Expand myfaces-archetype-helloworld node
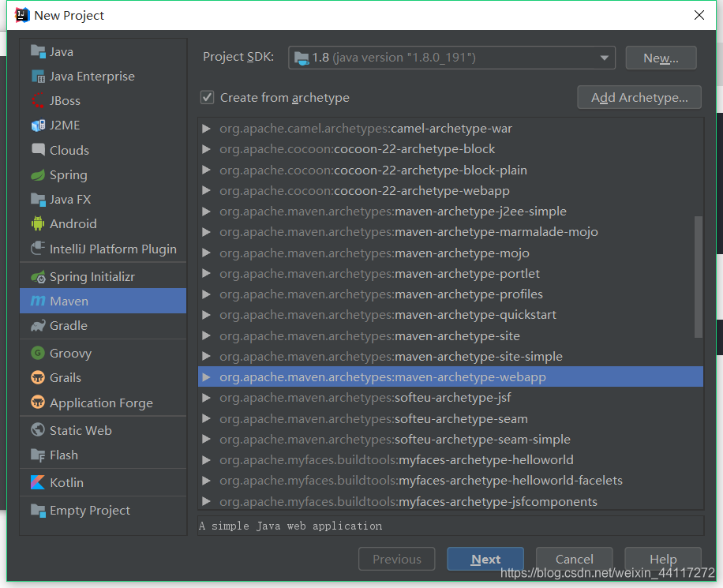Viewport: 723px width, 588px height. (207, 460)
